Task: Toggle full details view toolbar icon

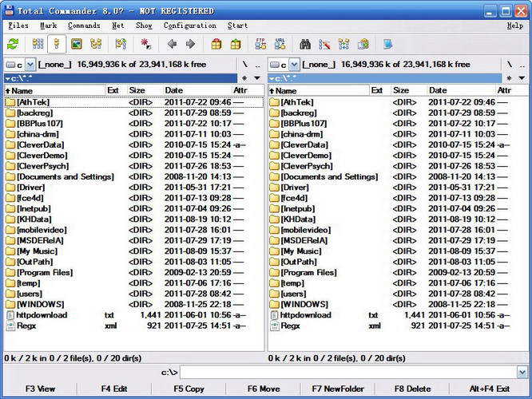Action: (57, 44)
